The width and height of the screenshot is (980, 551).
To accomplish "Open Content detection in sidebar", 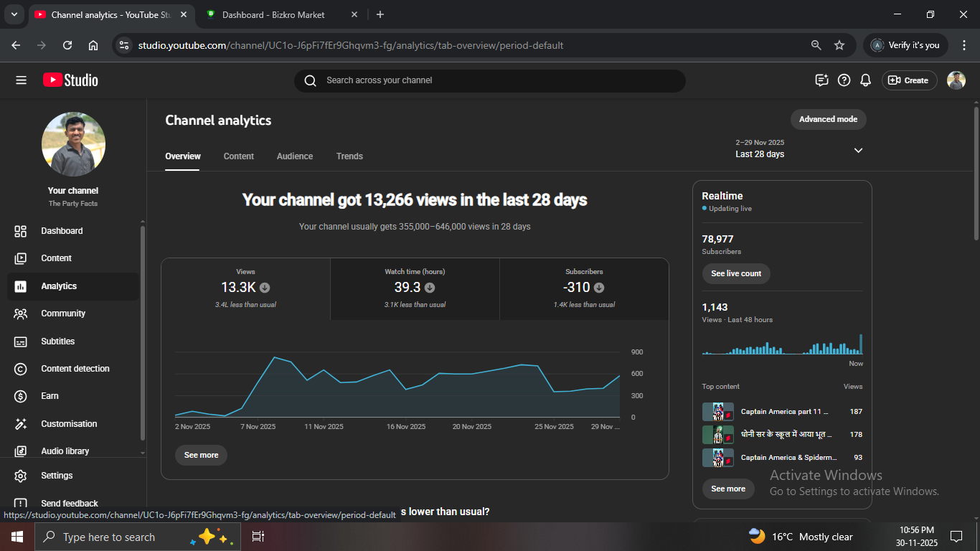I will pyautogui.click(x=75, y=369).
